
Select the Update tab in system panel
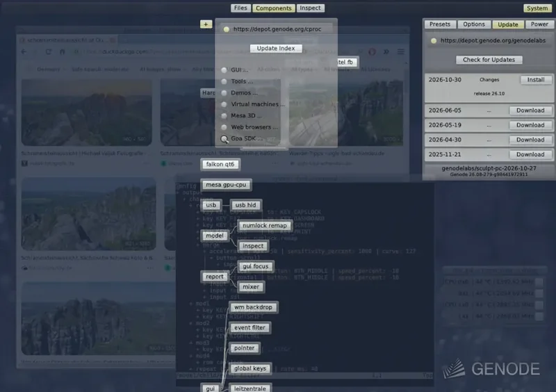click(508, 24)
